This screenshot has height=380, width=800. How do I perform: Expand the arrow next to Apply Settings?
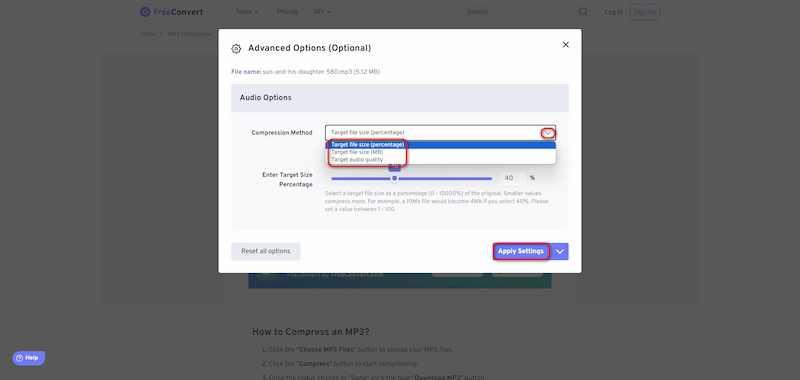click(x=560, y=251)
